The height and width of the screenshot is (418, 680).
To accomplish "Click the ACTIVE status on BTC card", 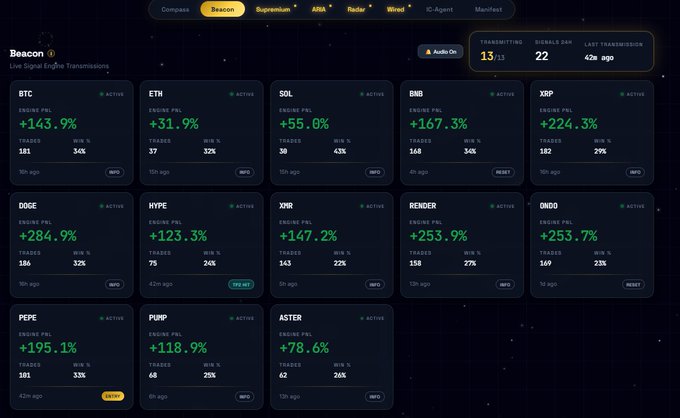I will [112, 94].
